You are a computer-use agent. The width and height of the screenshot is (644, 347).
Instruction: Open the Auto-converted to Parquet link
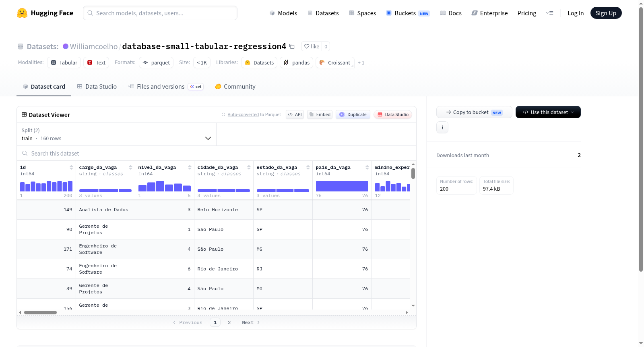254,114
